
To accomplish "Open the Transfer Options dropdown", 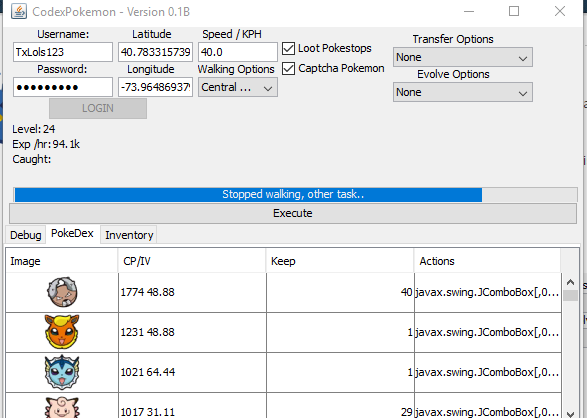I will tap(463, 57).
